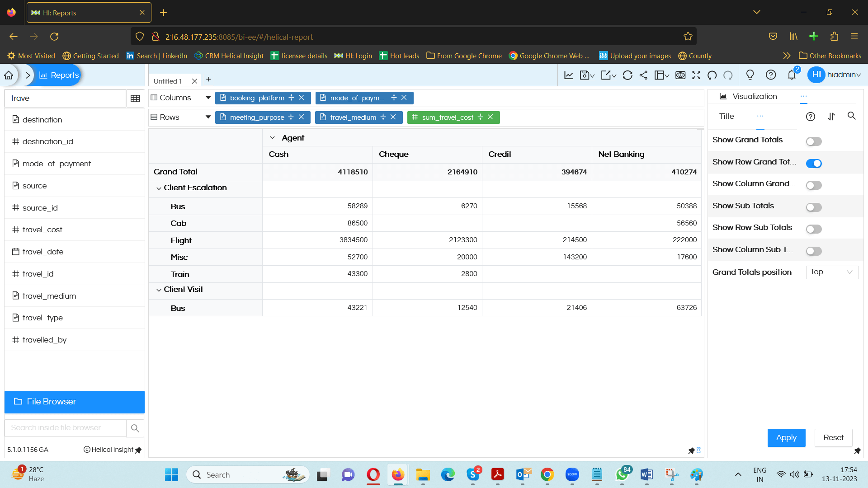Viewport: 868px width, 488px height.
Task: Select the travel_date field
Action: point(75,252)
